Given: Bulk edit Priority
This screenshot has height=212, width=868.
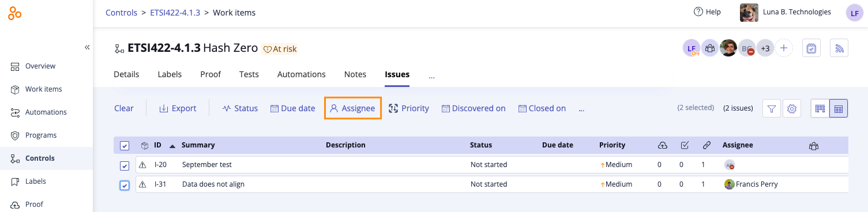Looking at the screenshot, I should (x=409, y=108).
